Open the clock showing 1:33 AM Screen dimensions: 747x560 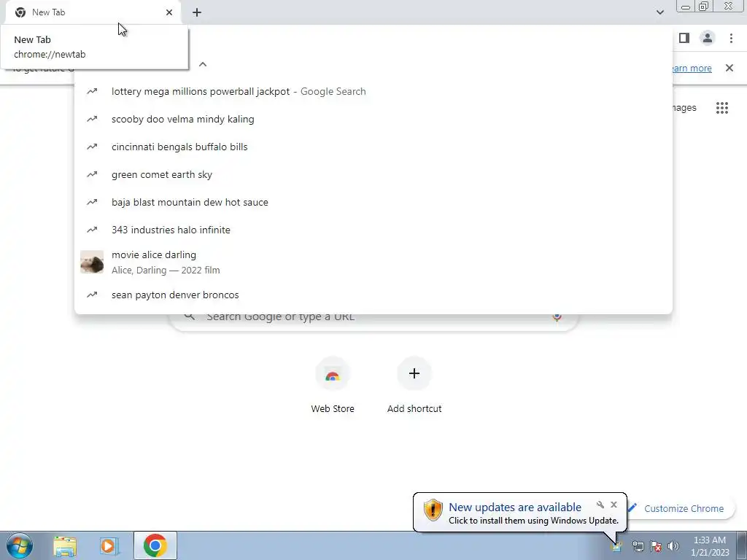click(709, 546)
